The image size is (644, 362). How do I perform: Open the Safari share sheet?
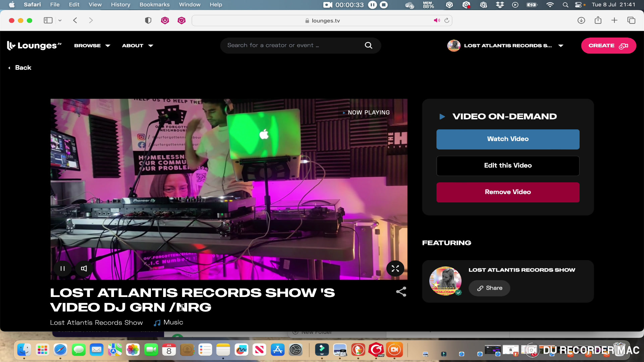598,20
